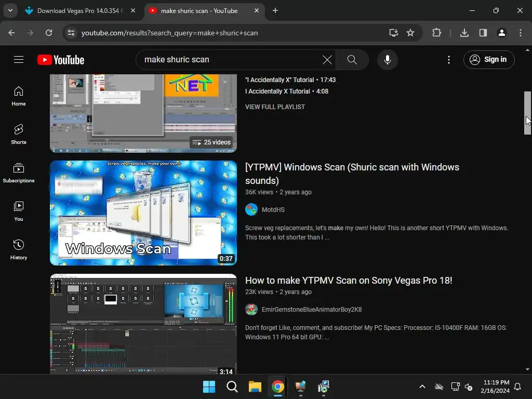Viewport: 532px width, 399px height.
Task: Open How to make YTPMV Scan title
Action: point(349,281)
